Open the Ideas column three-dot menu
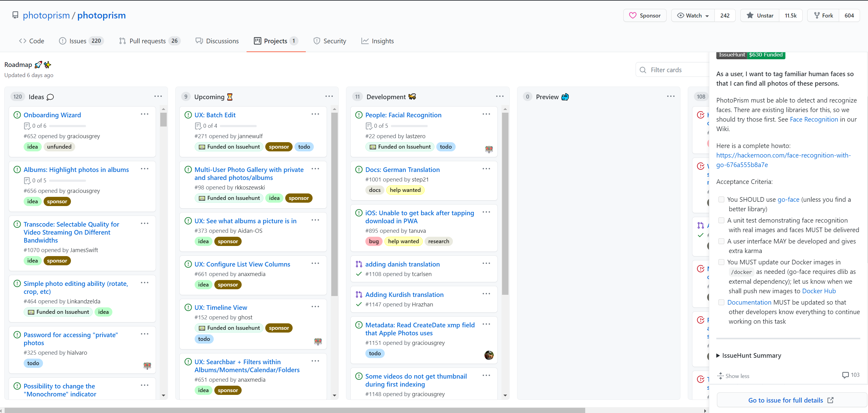 158,96
